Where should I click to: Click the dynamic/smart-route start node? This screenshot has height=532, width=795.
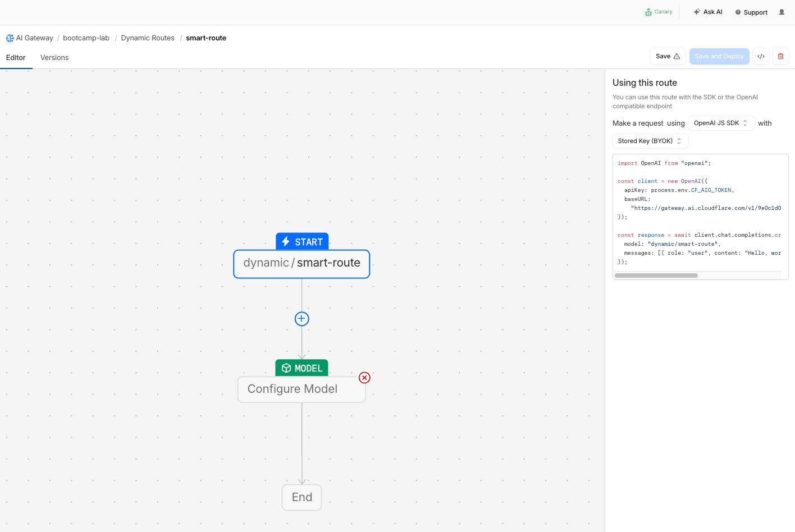(301, 264)
